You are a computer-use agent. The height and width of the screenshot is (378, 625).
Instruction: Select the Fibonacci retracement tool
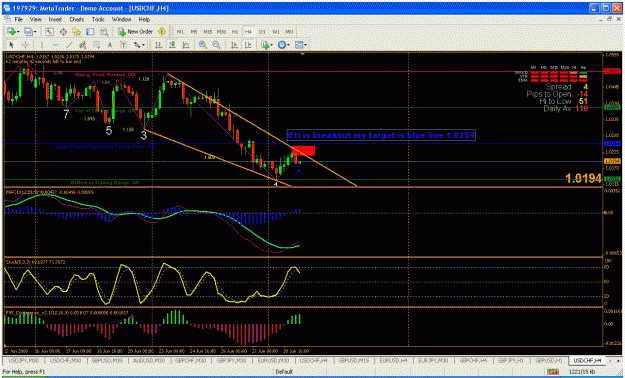coord(96,45)
